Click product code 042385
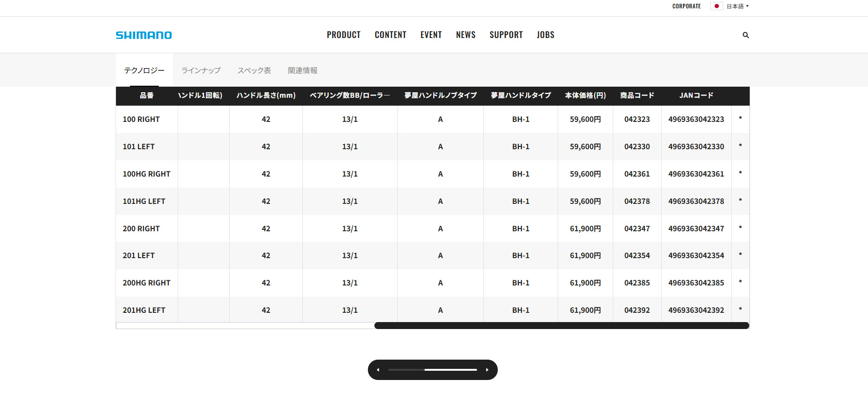868x418 pixels. tap(637, 283)
